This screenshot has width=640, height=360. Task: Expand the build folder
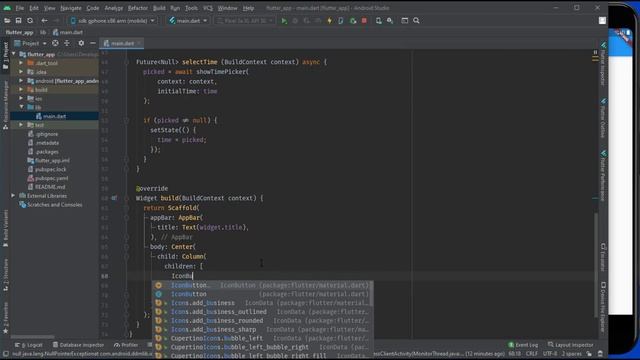[x=21, y=89]
